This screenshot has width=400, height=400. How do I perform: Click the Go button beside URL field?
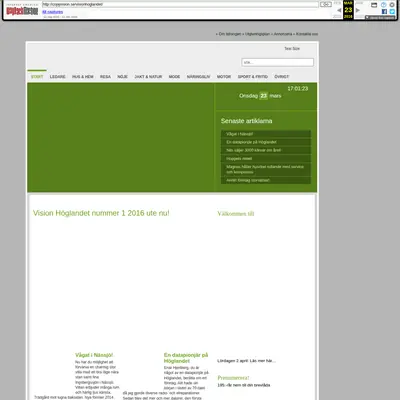click(326, 4)
